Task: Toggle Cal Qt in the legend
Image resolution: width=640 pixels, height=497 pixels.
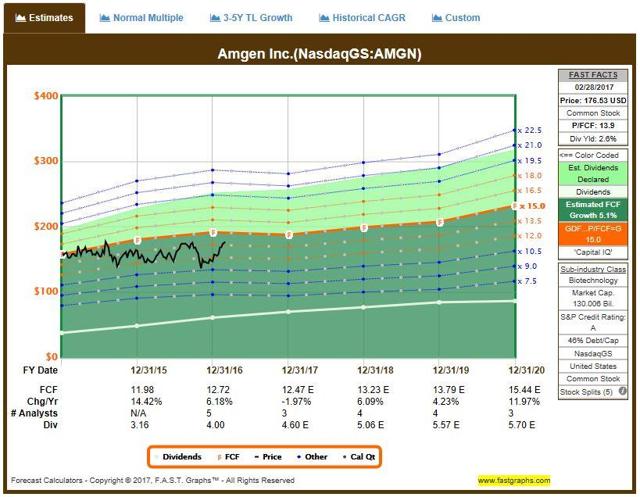Action: [359, 457]
